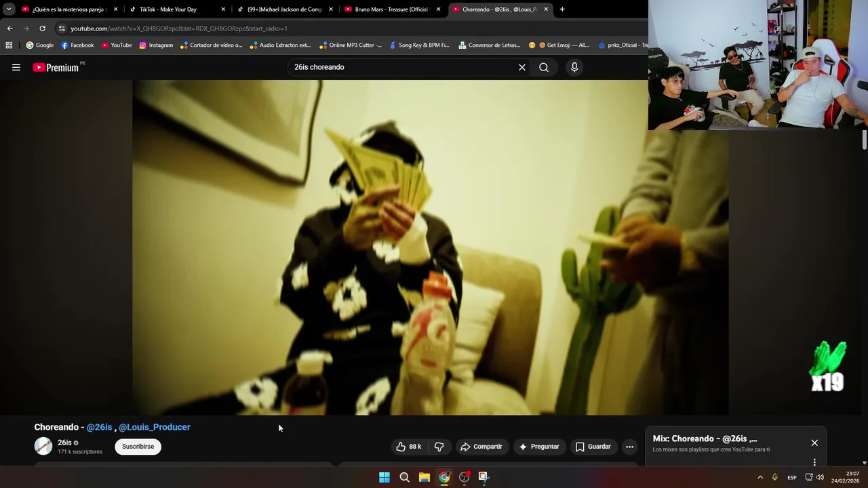Run search with the magnifier button
Viewport: 868px width, 488px height.
tap(544, 67)
